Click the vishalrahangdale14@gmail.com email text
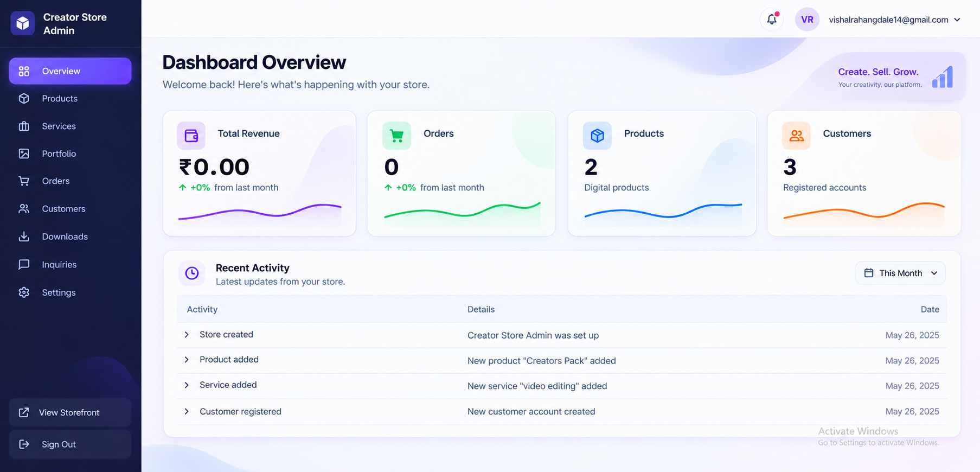 tap(889, 20)
